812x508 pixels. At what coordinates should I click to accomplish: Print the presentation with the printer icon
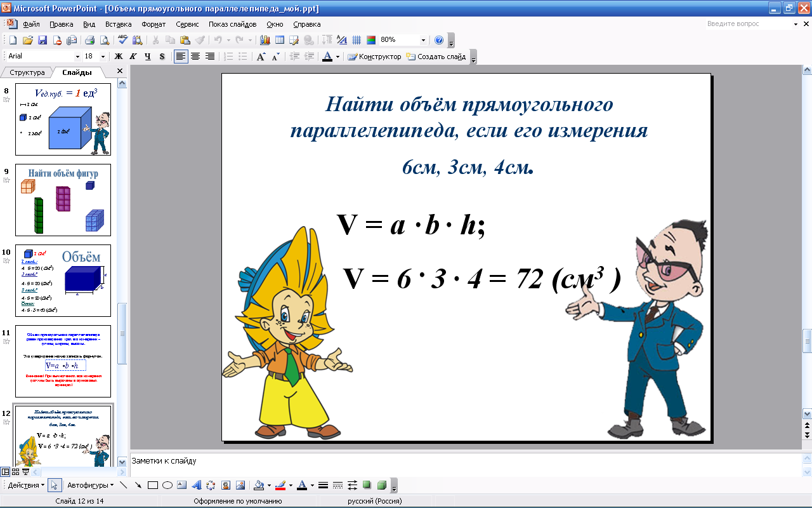pyautogui.click(x=89, y=40)
